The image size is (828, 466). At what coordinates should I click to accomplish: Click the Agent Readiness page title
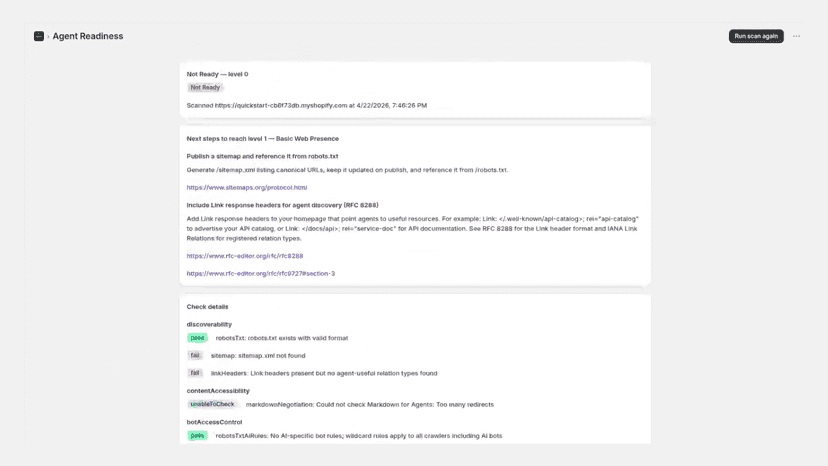88,36
